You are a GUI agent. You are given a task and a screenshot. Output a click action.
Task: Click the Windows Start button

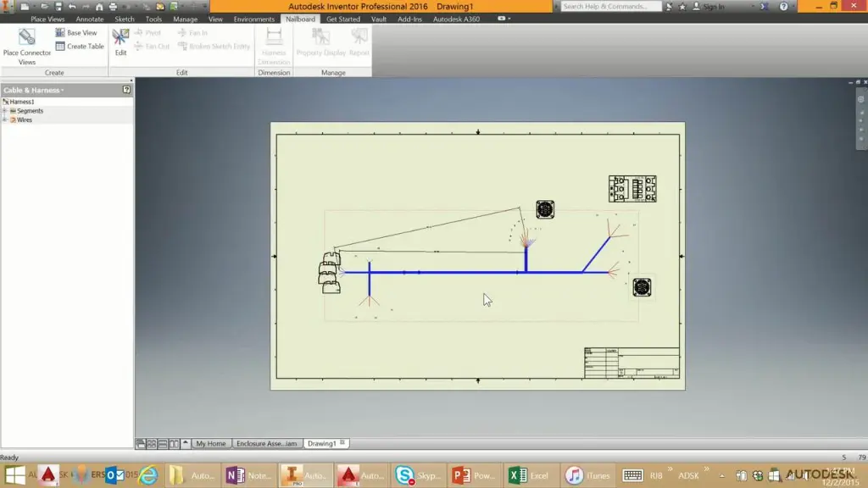coord(14,475)
